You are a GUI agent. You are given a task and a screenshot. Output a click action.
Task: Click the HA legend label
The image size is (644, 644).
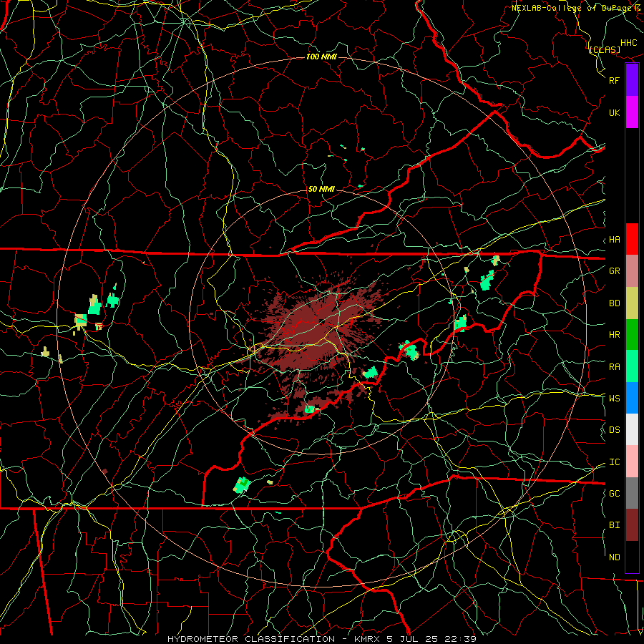615,240
